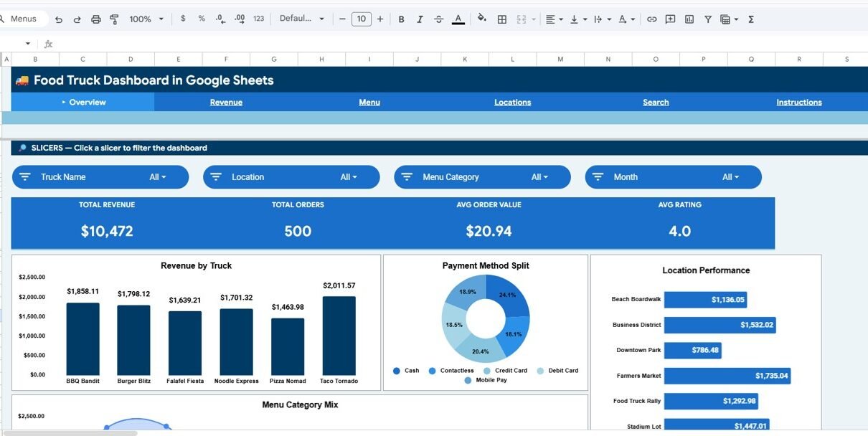Click the font size input field
Screen dimensions: 868x436
pos(361,19)
